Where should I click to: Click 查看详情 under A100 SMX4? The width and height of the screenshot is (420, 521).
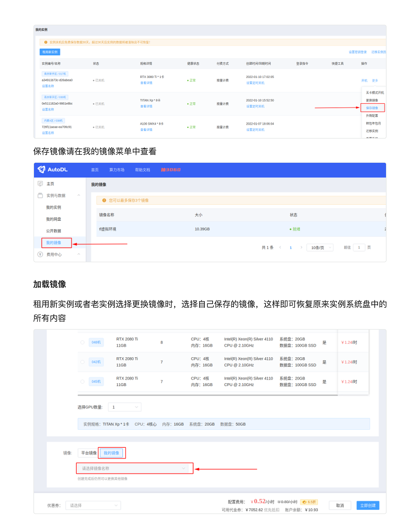click(146, 130)
